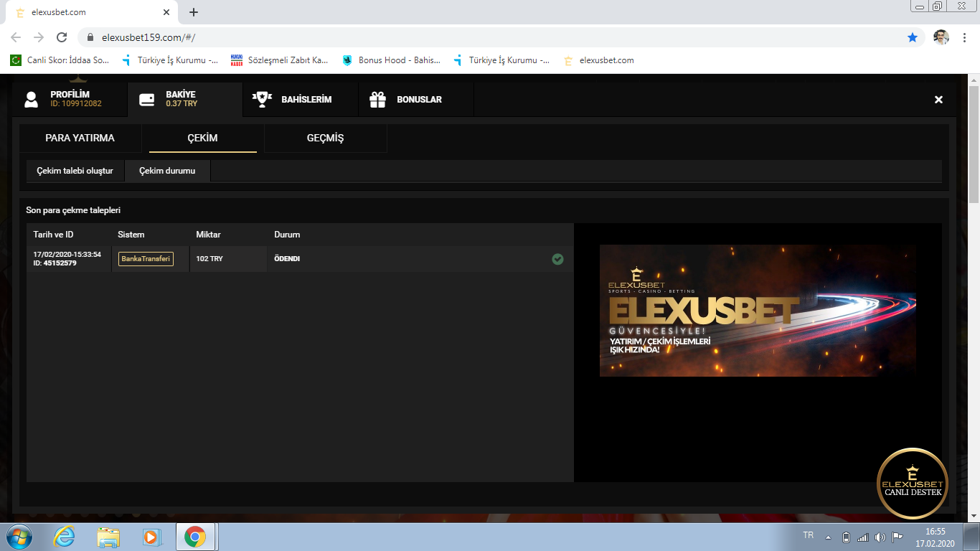Open Çekim talebi oluştur sub-tab

(x=75, y=171)
